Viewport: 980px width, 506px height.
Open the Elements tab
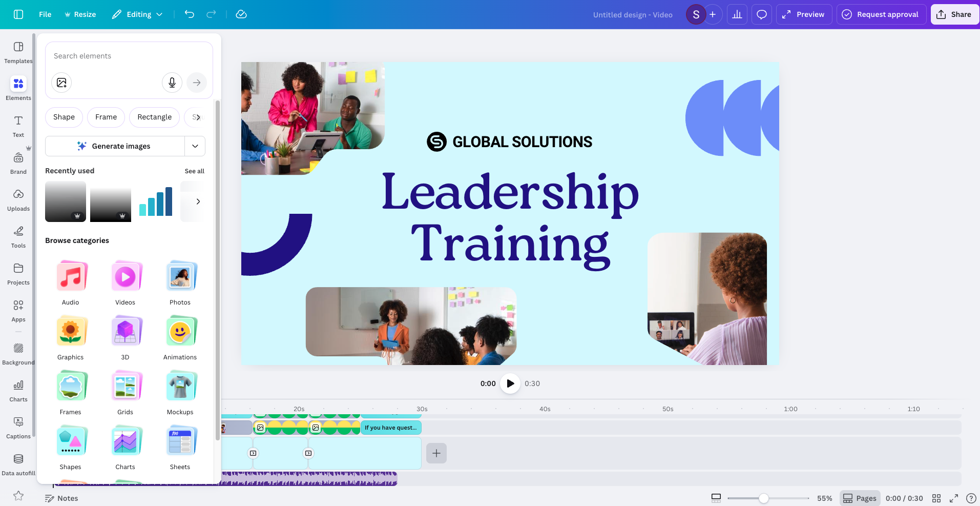tap(18, 89)
